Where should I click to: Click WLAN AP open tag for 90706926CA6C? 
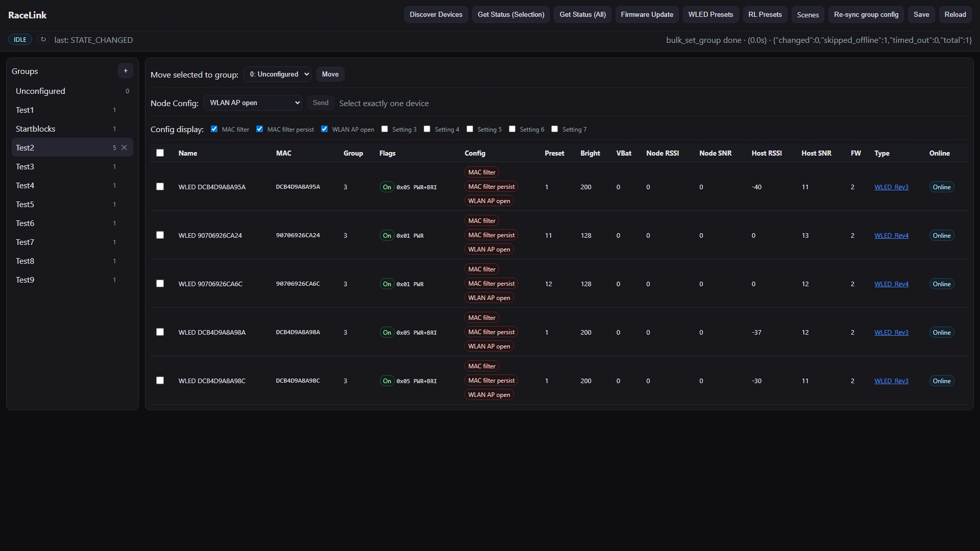tap(489, 298)
